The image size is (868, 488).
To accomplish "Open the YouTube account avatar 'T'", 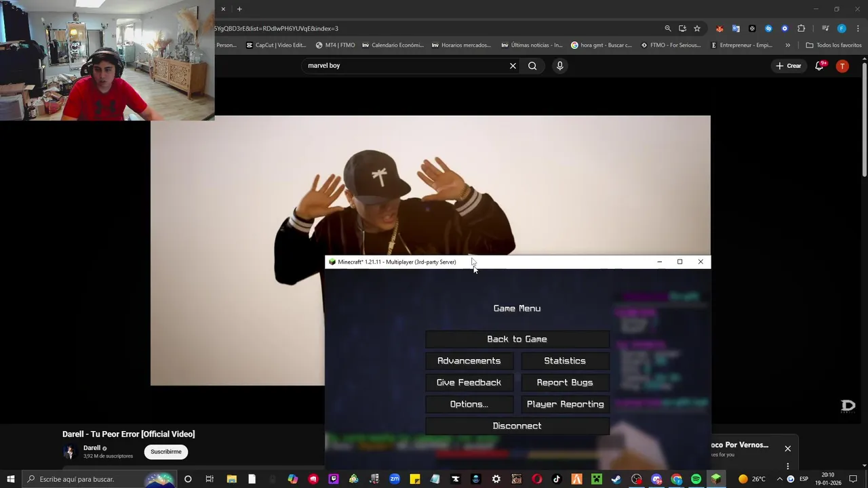I will (x=842, y=66).
